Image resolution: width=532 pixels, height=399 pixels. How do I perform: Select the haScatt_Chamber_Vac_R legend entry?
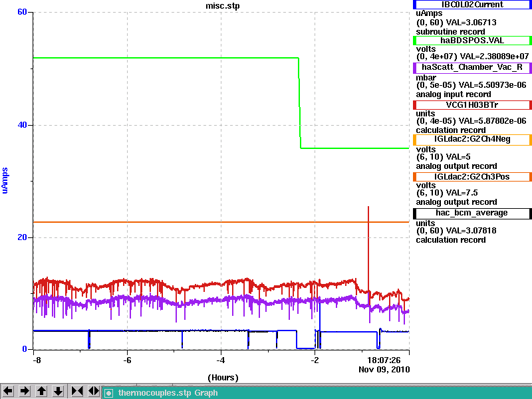[x=472, y=68]
